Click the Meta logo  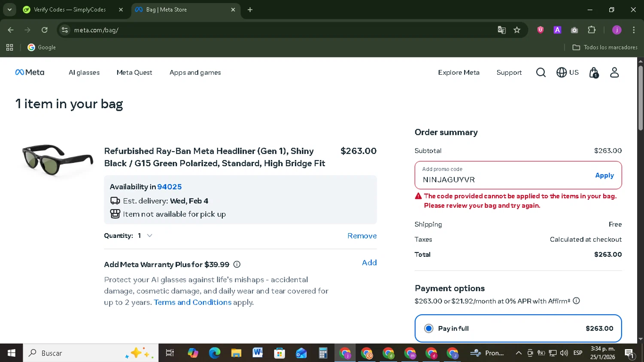(30, 72)
